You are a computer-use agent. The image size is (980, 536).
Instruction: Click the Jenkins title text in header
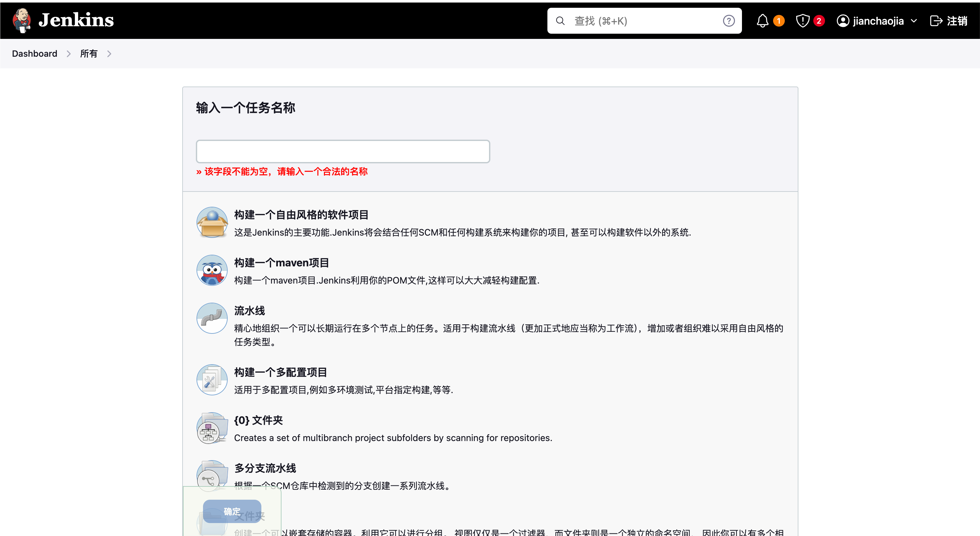[x=76, y=20]
